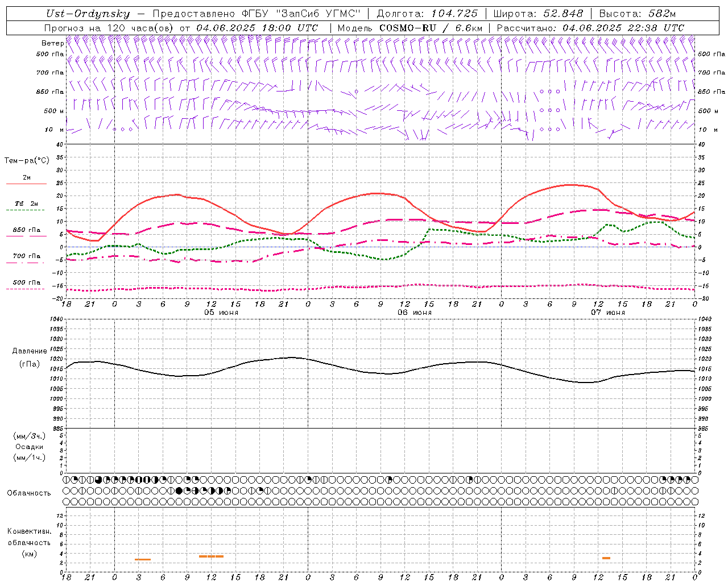Click the 850 гПа temperature legend entry
Viewport: 728px width, 582px height.
(27, 230)
